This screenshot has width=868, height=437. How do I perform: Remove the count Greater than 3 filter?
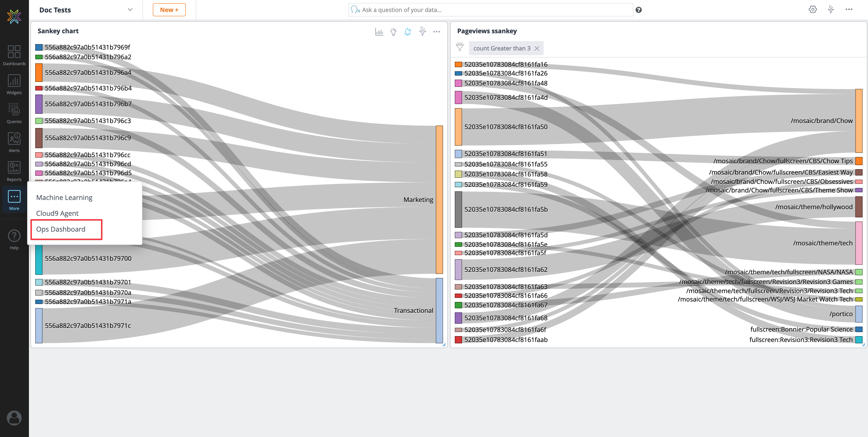[537, 49]
